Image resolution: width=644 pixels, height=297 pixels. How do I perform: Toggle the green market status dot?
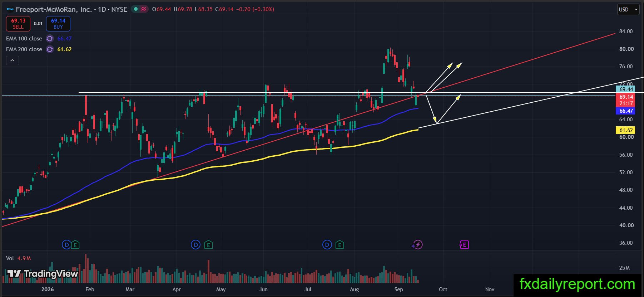(136, 9)
